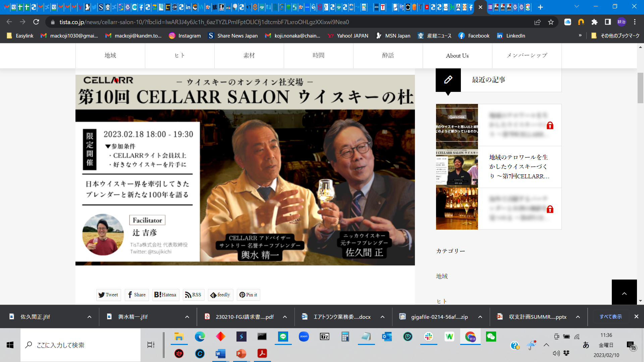Open the Yahoo! JAPAN bookmark

(x=348, y=36)
